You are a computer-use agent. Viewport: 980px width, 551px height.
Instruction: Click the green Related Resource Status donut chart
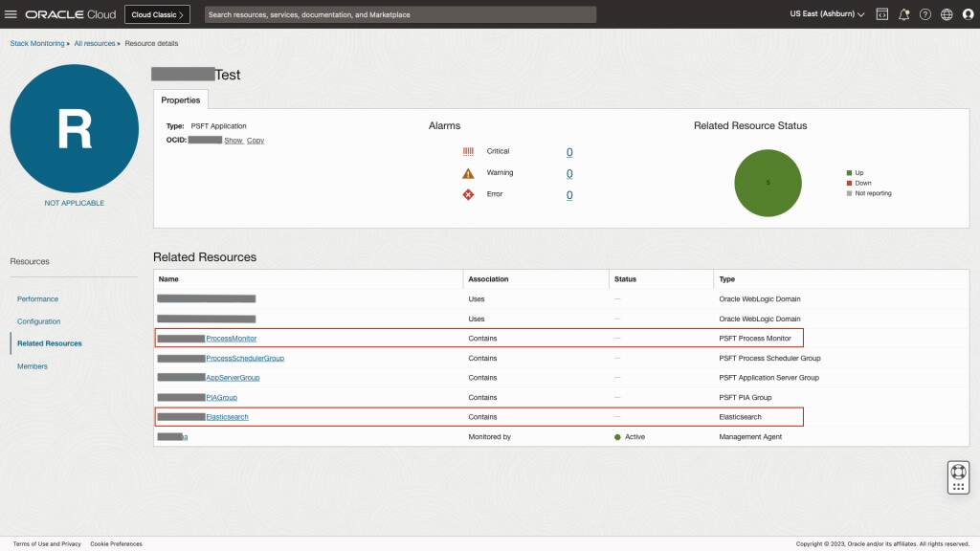[x=768, y=182]
